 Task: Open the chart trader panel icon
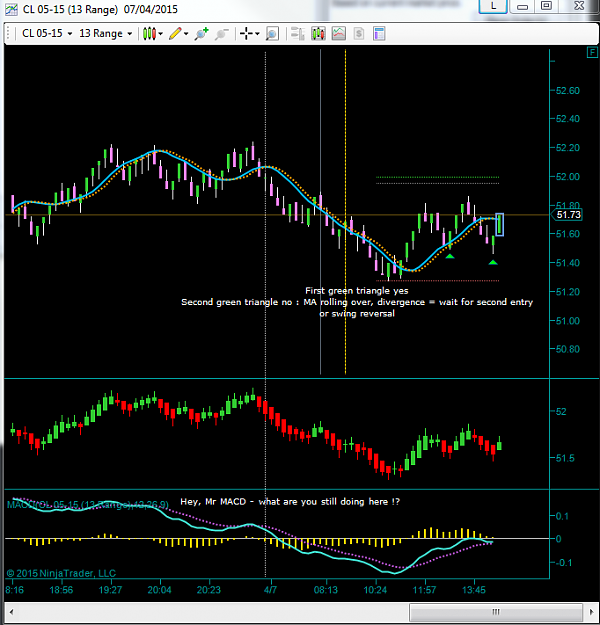click(297, 34)
